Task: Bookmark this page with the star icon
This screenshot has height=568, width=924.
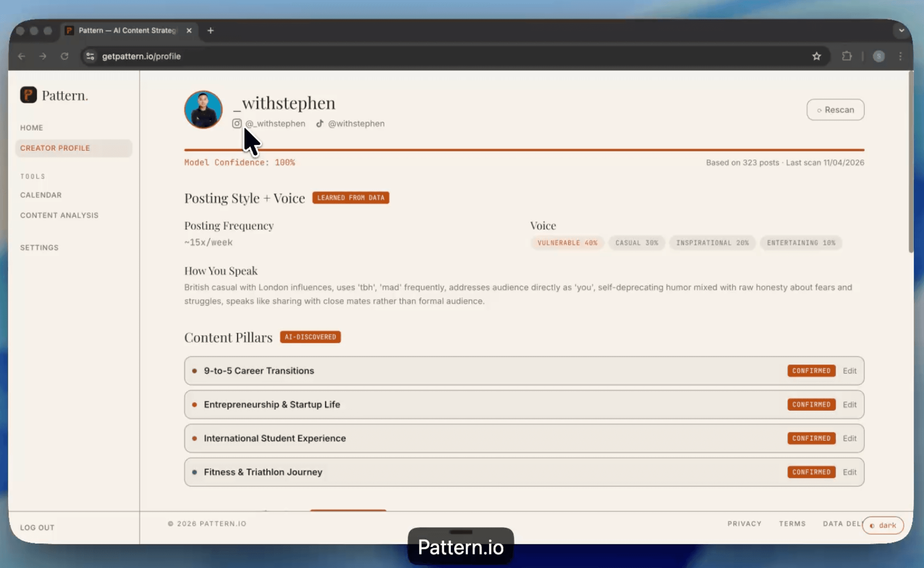Action: (816, 56)
